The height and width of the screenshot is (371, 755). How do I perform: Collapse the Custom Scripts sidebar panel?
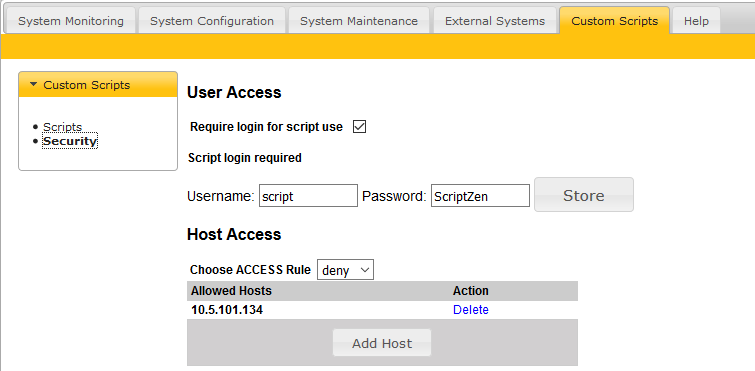[98, 85]
